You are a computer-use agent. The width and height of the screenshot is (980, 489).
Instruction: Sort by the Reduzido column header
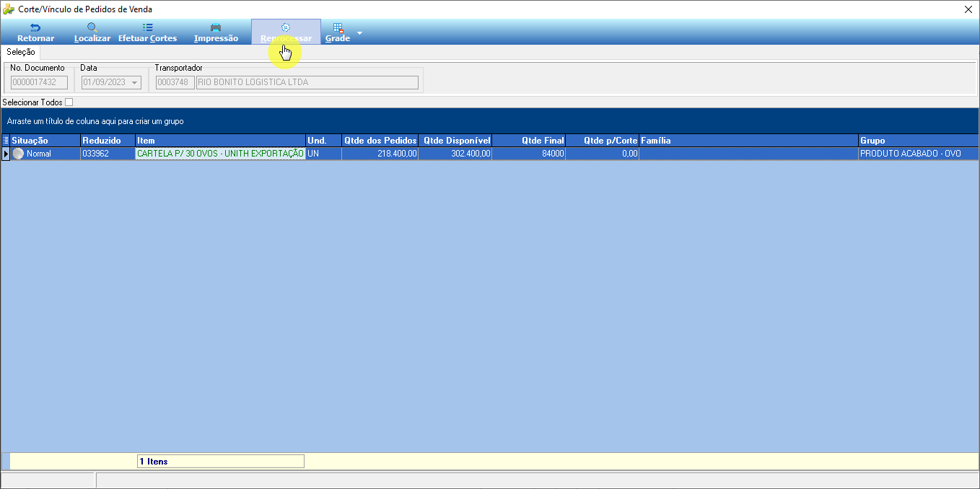tap(108, 141)
